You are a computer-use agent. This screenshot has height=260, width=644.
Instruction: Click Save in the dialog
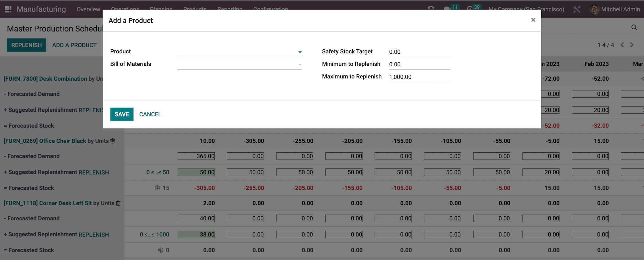pos(122,114)
